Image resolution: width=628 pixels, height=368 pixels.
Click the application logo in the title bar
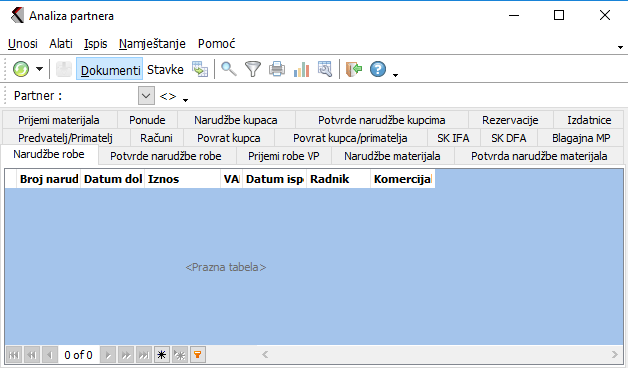tap(17, 16)
